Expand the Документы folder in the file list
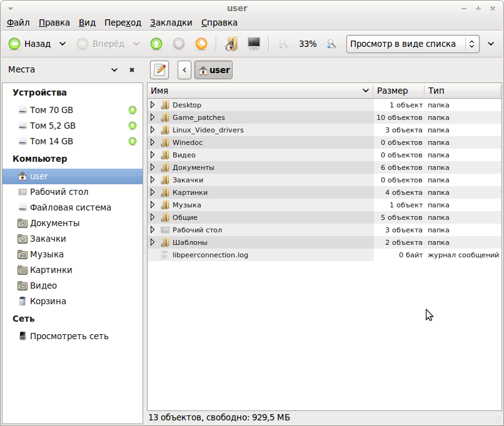This screenshot has width=504, height=426. [x=153, y=167]
